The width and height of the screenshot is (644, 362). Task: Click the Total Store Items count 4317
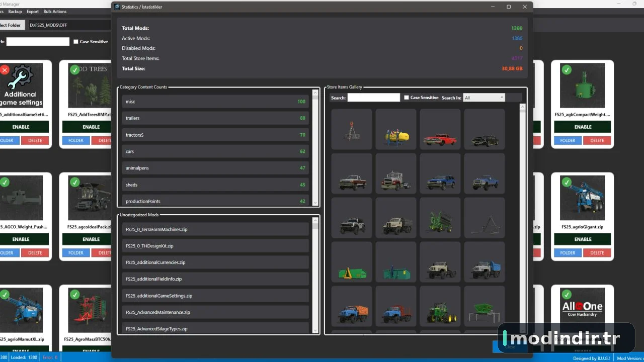pyautogui.click(x=517, y=58)
